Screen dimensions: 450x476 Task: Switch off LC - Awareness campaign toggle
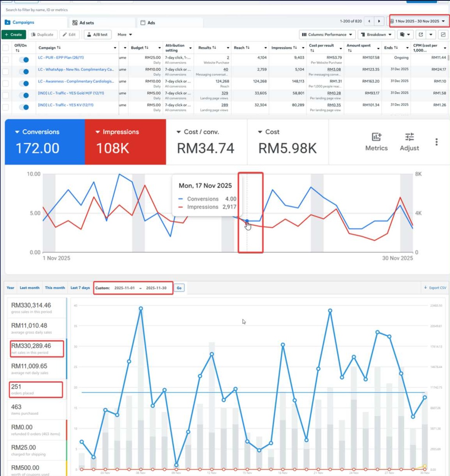coord(24,83)
